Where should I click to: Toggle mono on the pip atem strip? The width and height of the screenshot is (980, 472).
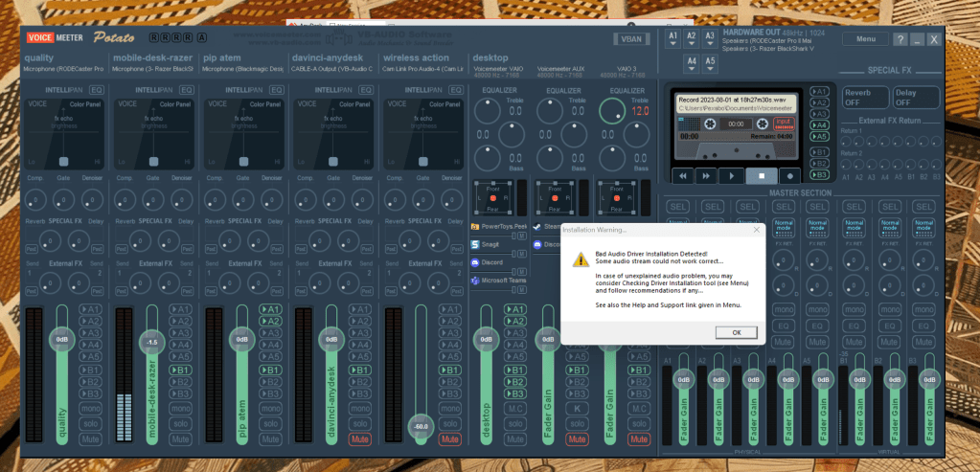(270, 408)
